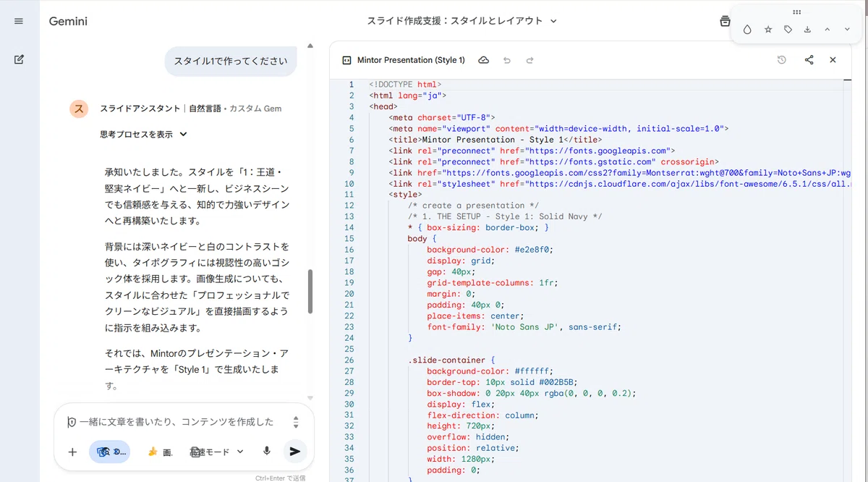Click the font-family 'Noto Sans JP' line

524,326
